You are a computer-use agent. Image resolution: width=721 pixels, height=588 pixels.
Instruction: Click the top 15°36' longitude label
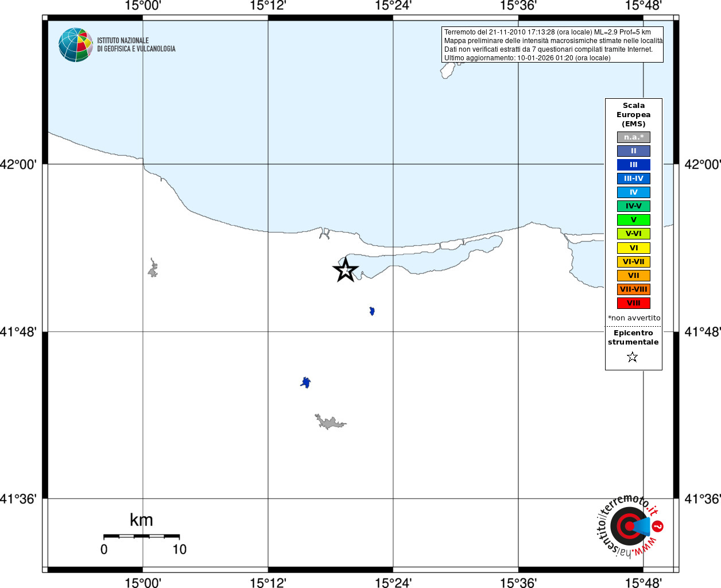[518, 6]
